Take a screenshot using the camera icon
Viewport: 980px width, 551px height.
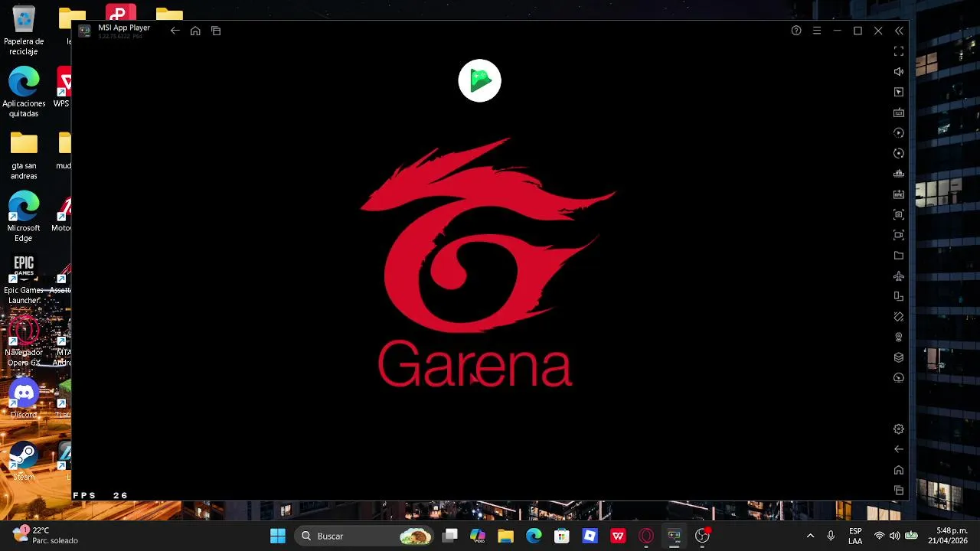[899, 214]
